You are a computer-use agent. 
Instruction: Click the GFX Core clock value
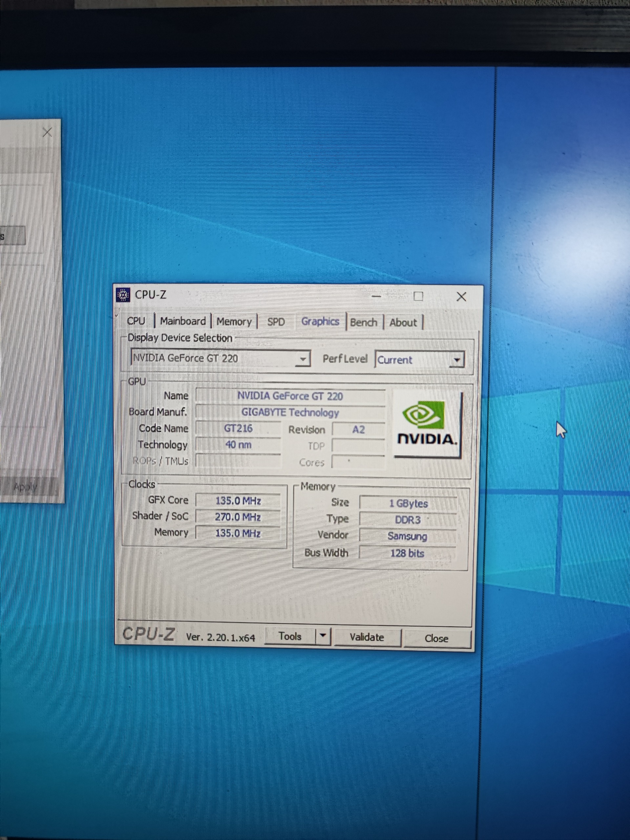238,500
